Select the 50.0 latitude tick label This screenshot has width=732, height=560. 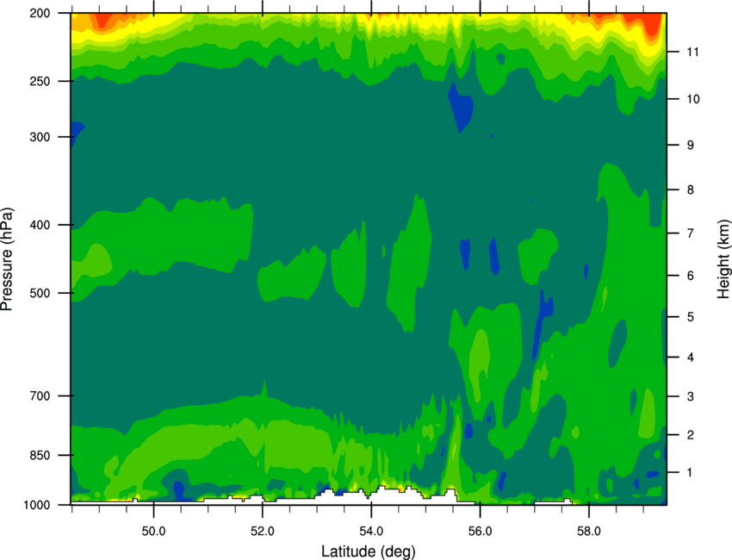click(153, 532)
